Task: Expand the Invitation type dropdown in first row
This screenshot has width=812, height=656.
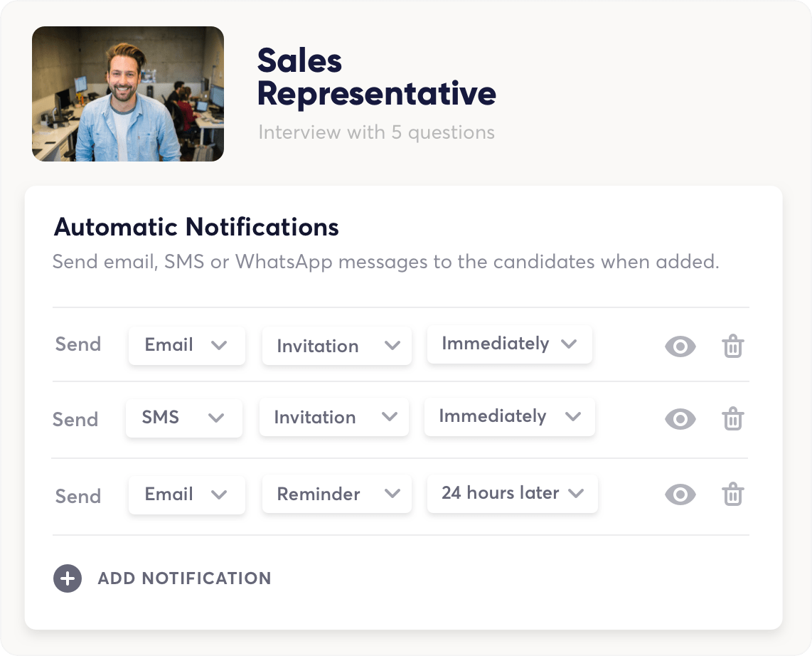Action: click(337, 346)
